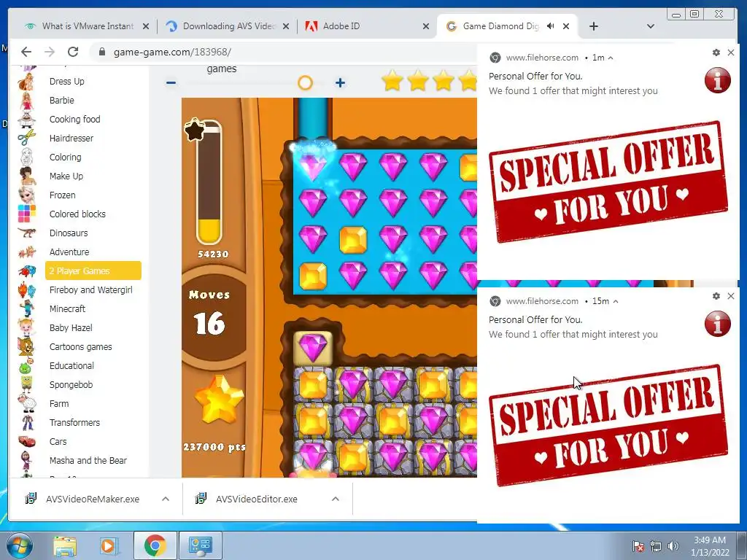Open the Dress Up category
Viewport: 747px width, 560px height.
pyautogui.click(x=66, y=82)
